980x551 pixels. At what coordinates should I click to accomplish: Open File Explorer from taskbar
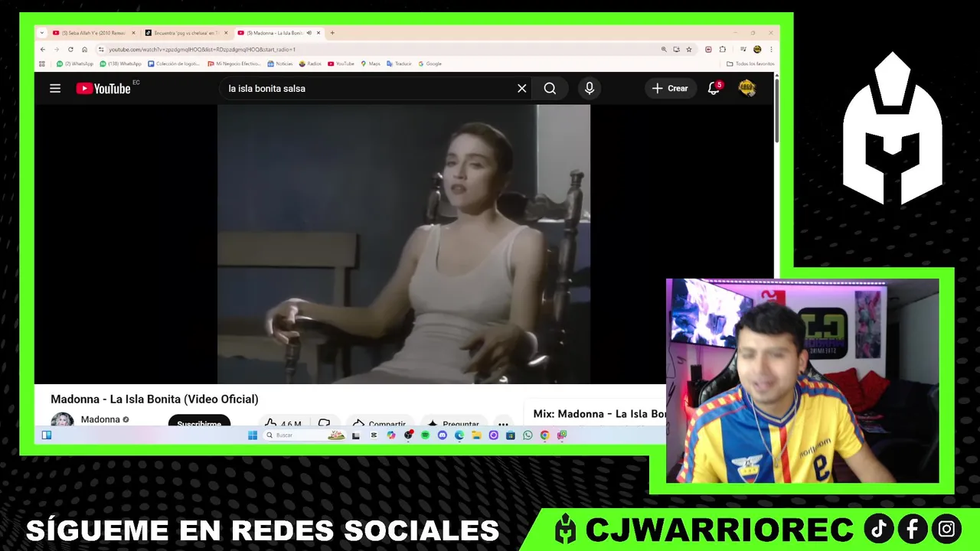tap(476, 435)
